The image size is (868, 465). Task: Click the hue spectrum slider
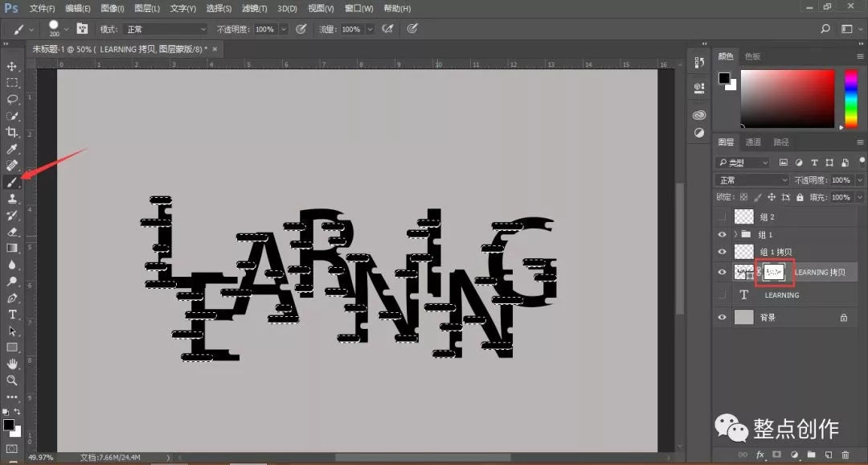tap(851, 99)
